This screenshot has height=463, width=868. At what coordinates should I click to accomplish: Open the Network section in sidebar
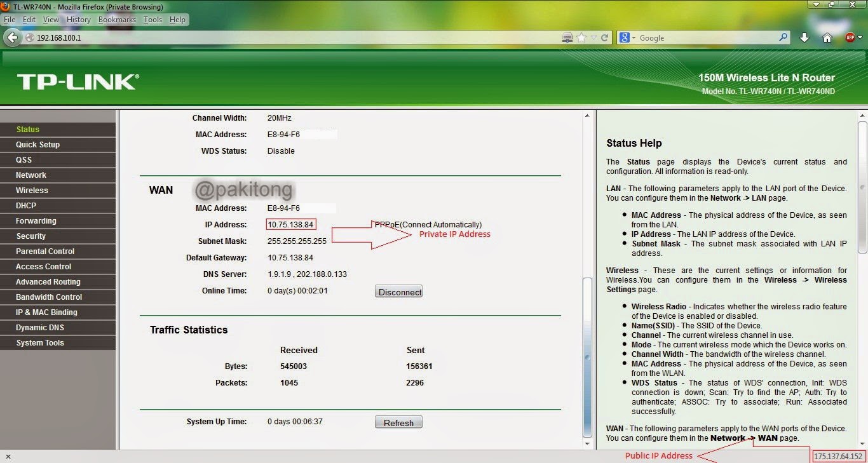click(x=58, y=175)
